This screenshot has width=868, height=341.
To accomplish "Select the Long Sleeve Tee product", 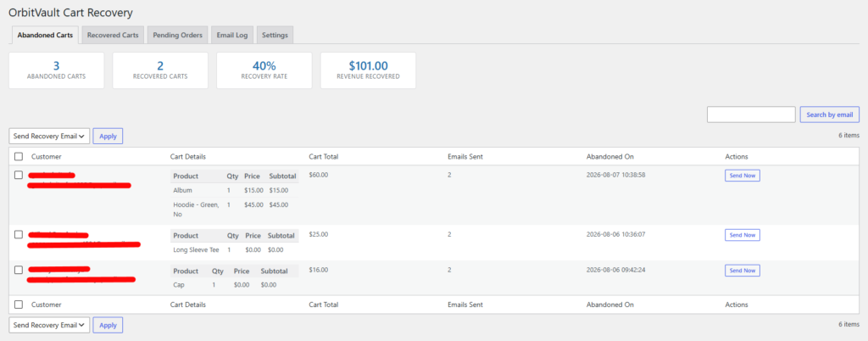I will 196,249.
